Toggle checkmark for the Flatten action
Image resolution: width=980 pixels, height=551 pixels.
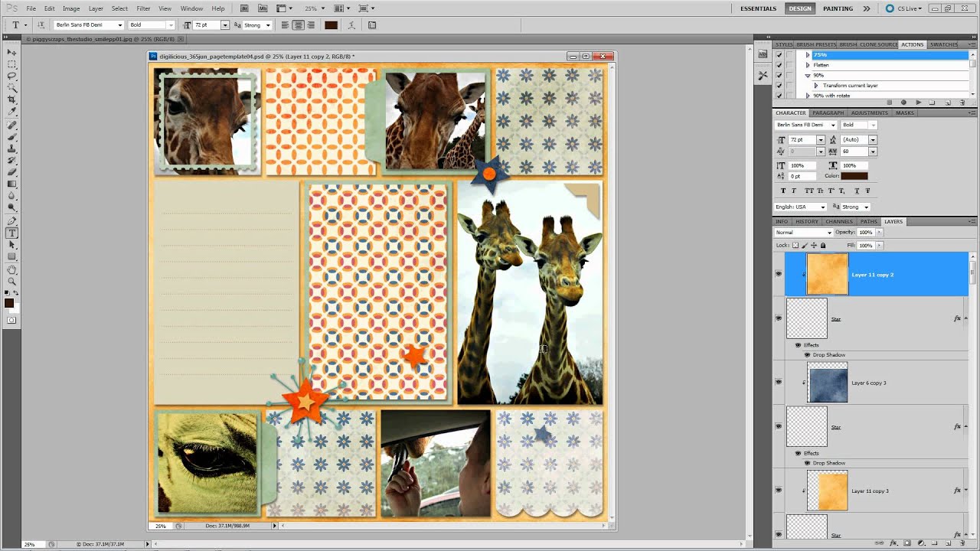click(779, 65)
